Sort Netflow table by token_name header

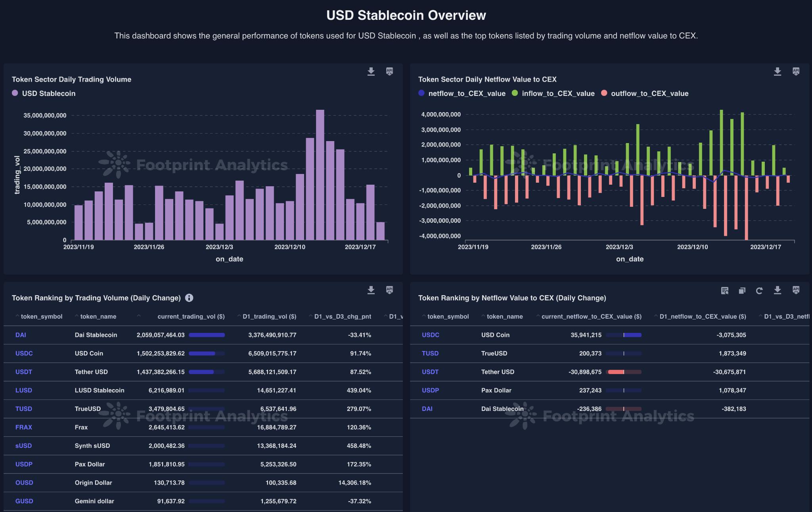coord(504,317)
